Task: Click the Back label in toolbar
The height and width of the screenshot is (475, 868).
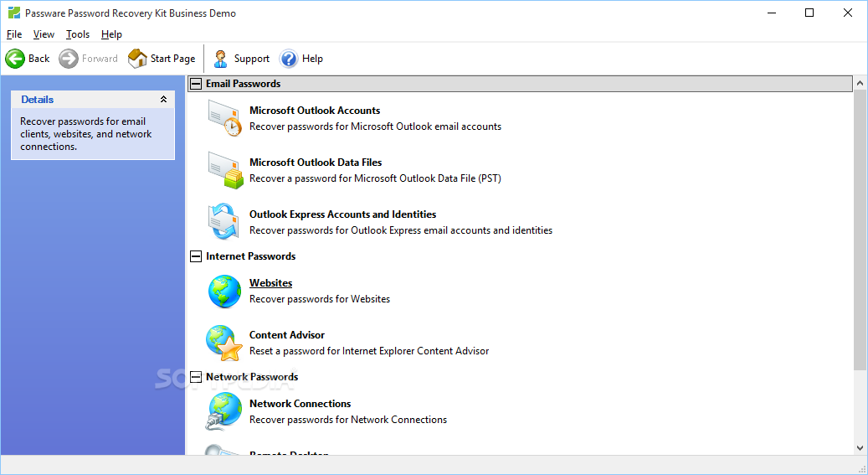Action: tap(39, 58)
